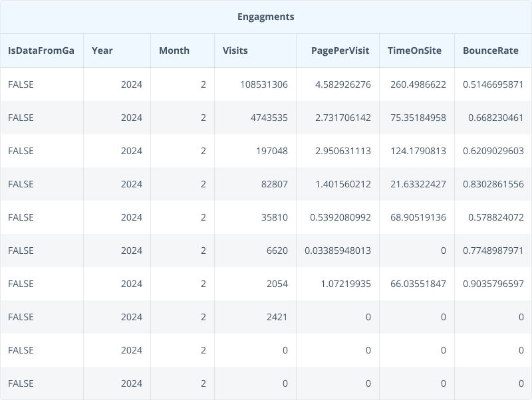Click the Visits value 35810
Viewport: 532px width, 400px height.
click(x=275, y=217)
